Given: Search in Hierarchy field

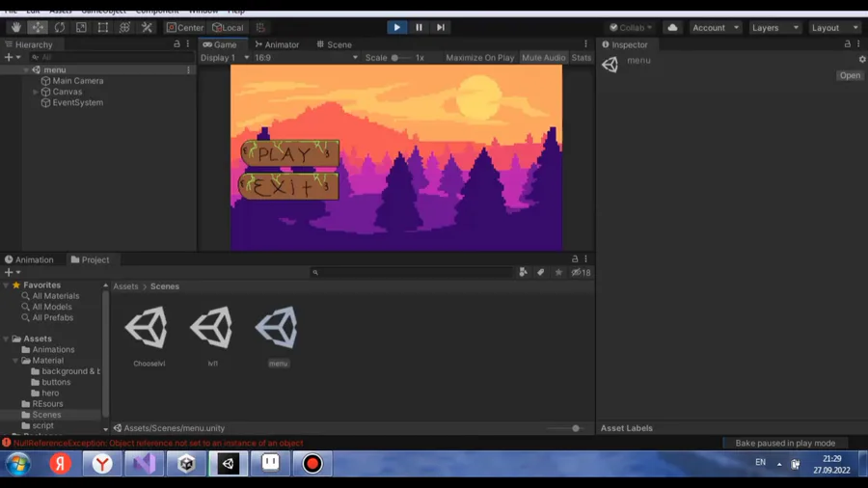Looking at the screenshot, I should click(x=111, y=57).
